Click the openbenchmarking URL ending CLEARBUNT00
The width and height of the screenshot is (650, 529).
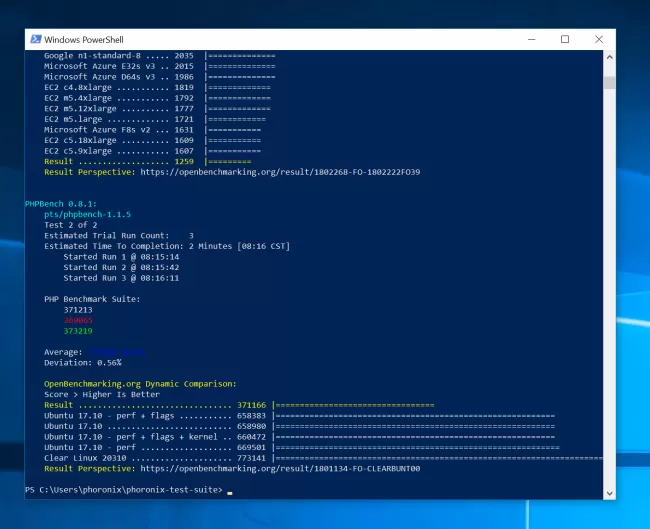tap(280, 468)
